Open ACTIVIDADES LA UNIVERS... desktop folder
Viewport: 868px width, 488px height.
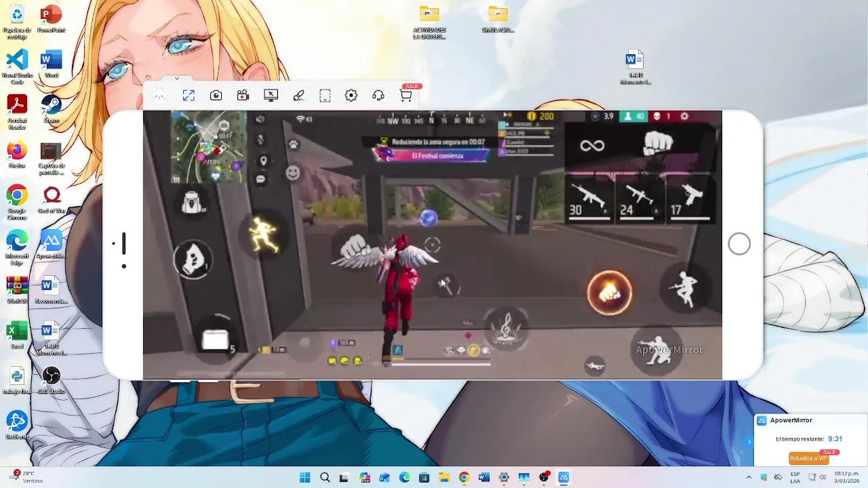[x=429, y=22]
